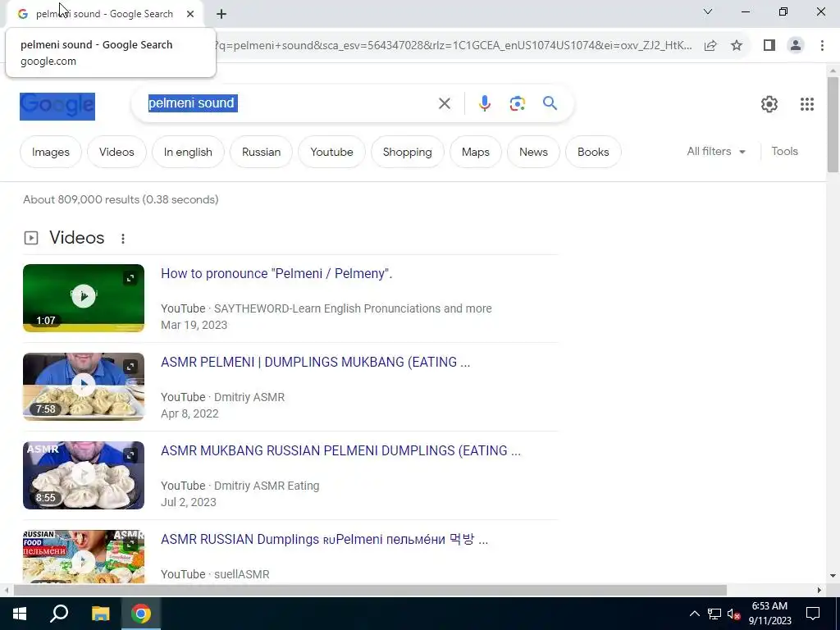
Task: Select the In english filter chip
Action: [188, 152]
